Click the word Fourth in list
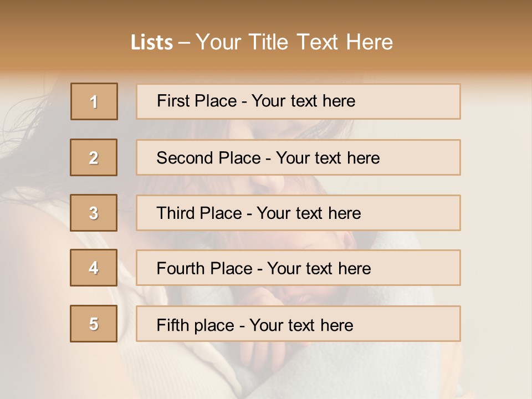 pyautogui.click(x=180, y=268)
